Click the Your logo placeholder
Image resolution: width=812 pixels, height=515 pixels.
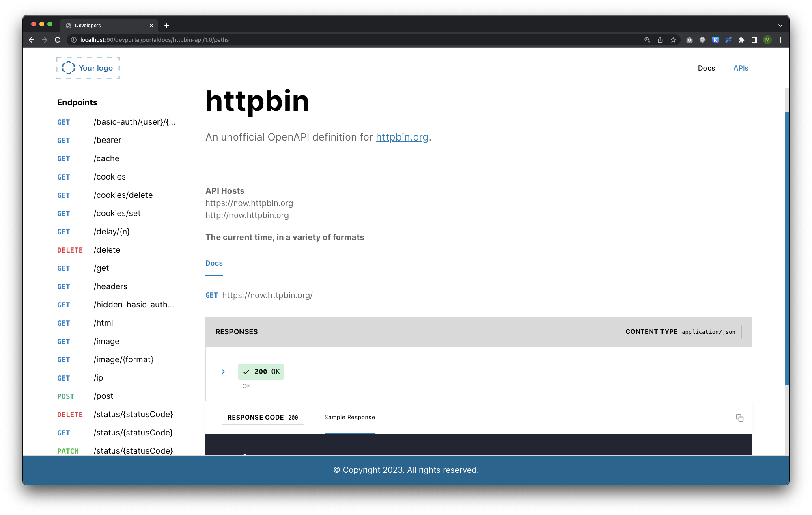[88, 68]
